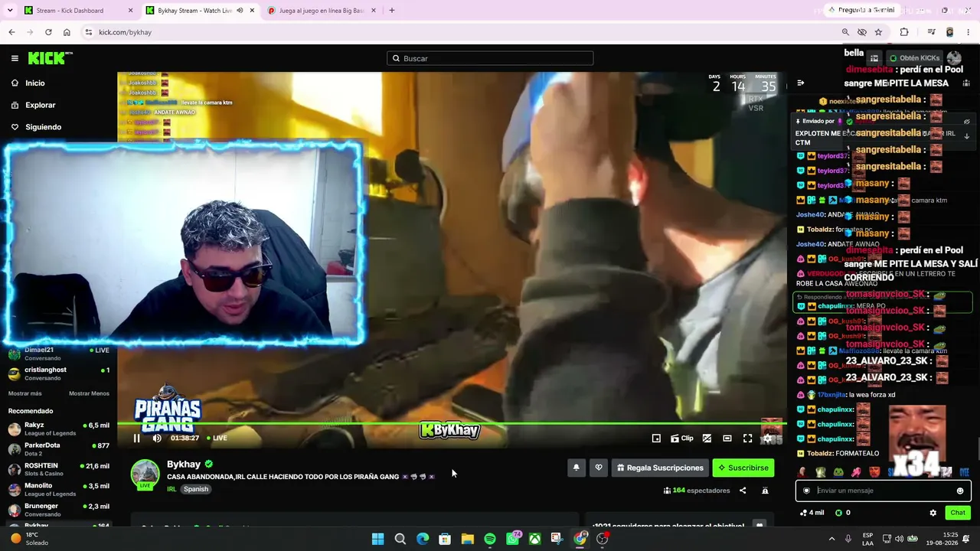The width and height of the screenshot is (980, 551).
Task: Open Spotify from the taskbar
Action: coord(490,539)
